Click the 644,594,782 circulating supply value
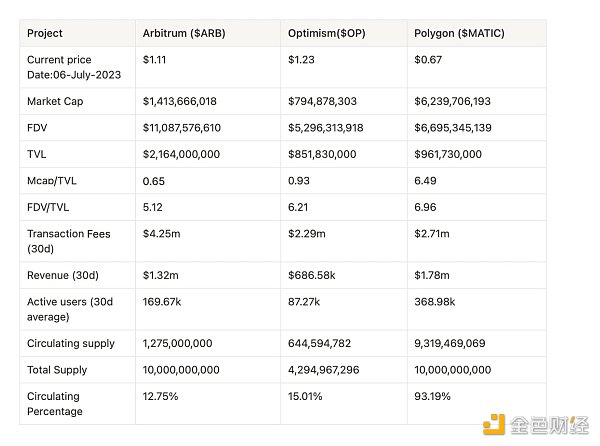The width and height of the screenshot is (600, 446). pyautogui.click(x=320, y=343)
